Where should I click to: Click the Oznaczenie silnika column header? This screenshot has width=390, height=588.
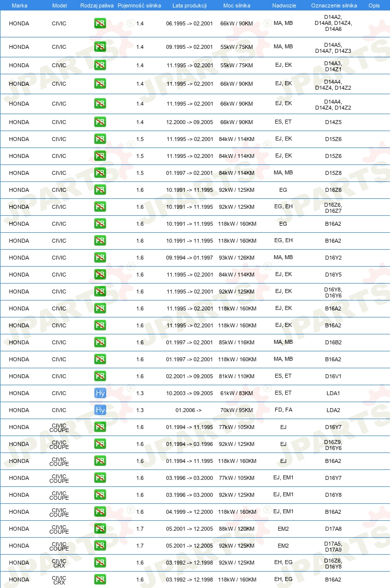click(x=334, y=5)
